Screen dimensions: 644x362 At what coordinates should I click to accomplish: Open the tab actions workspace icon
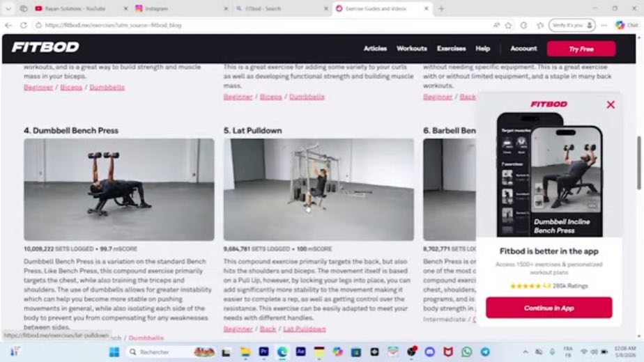point(24,8)
